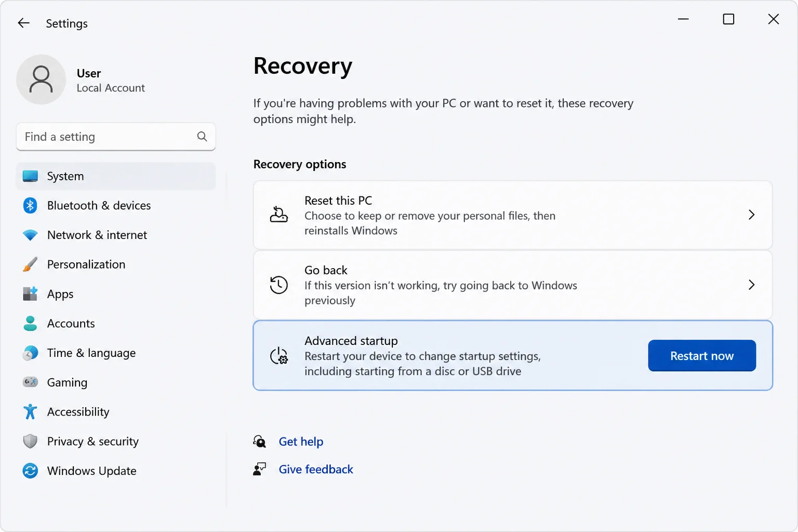Image resolution: width=798 pixels, height=532 pixels.
Task: Open the System settings section
Action: tap(116, 176)
